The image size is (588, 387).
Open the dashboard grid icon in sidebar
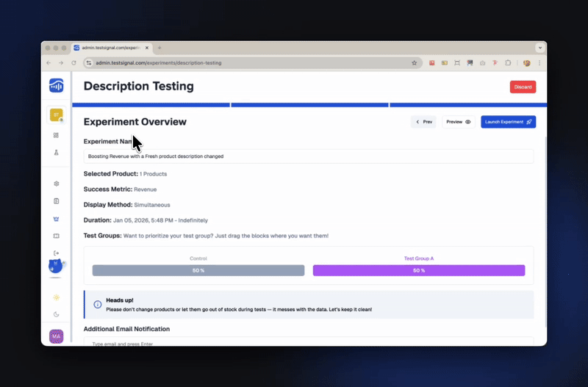[57, 135]
